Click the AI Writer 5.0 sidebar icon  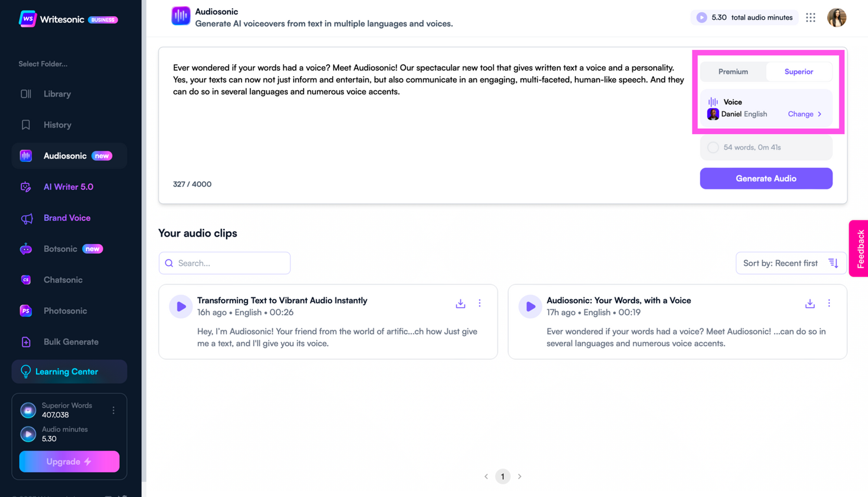26,186
